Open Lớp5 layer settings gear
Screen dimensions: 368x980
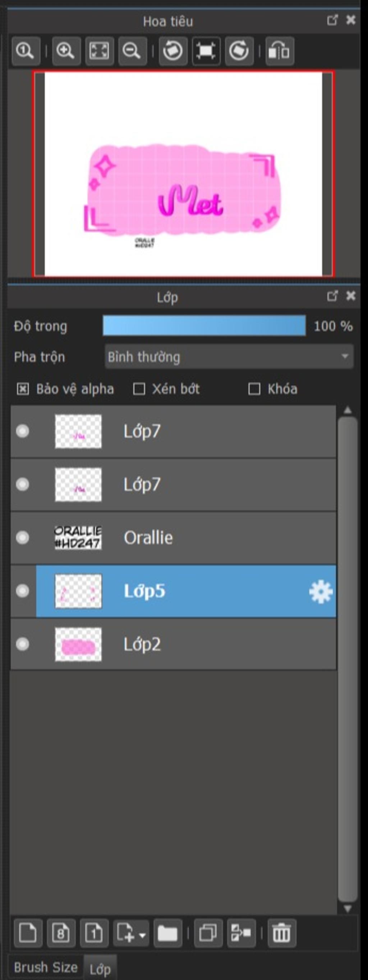320,591
